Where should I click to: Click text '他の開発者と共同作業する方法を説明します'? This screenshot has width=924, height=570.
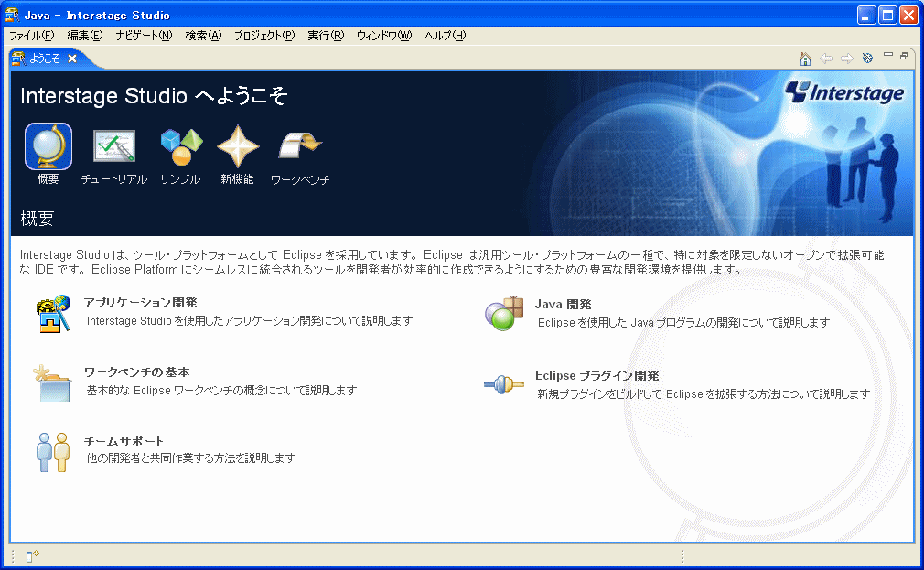click(191, 458)
